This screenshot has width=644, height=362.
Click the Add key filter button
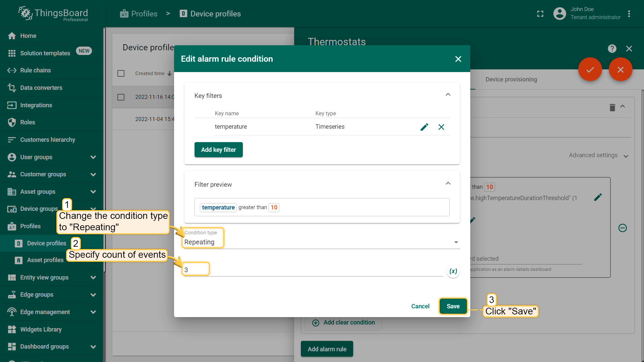(x=219, y=150)
